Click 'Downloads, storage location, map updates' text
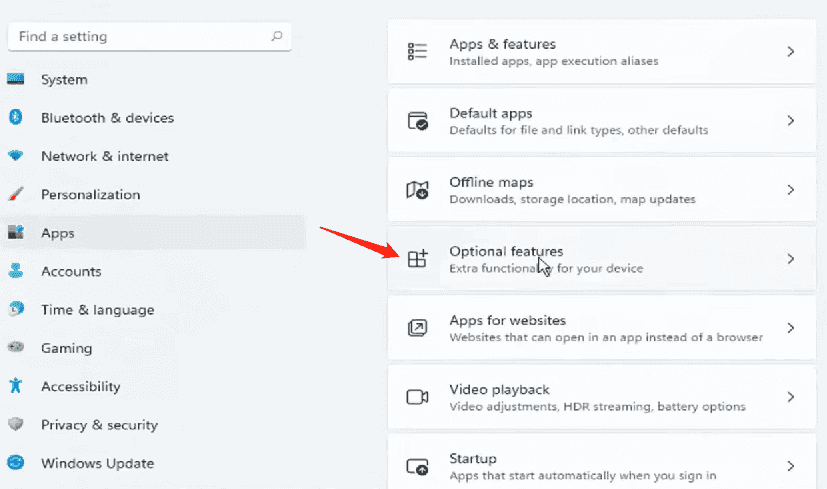The width and height of the screenshot is (827, 489). pyautogui.click(x=572, y=199)
